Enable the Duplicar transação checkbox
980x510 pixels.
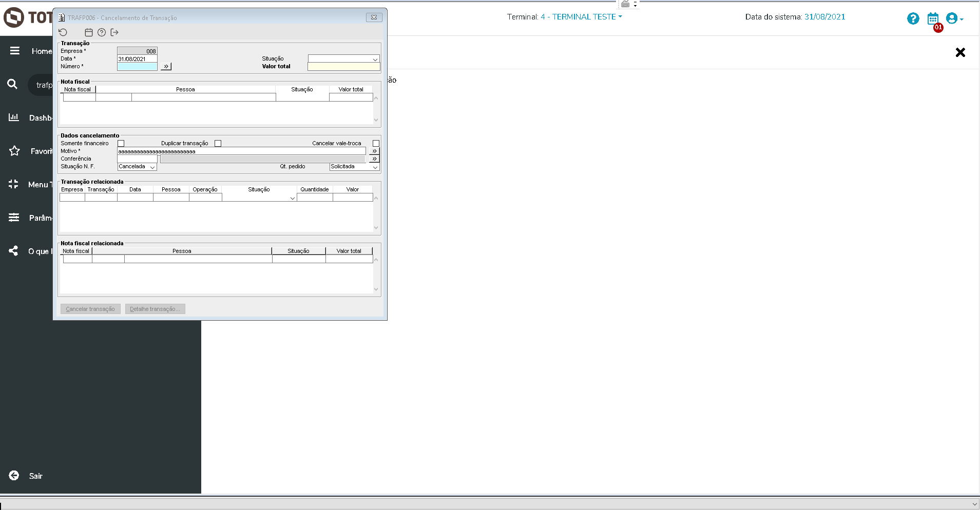(218, 144)
